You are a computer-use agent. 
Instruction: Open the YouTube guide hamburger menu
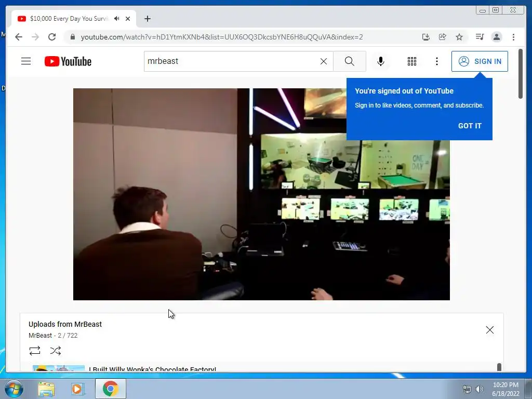[26, 61]
